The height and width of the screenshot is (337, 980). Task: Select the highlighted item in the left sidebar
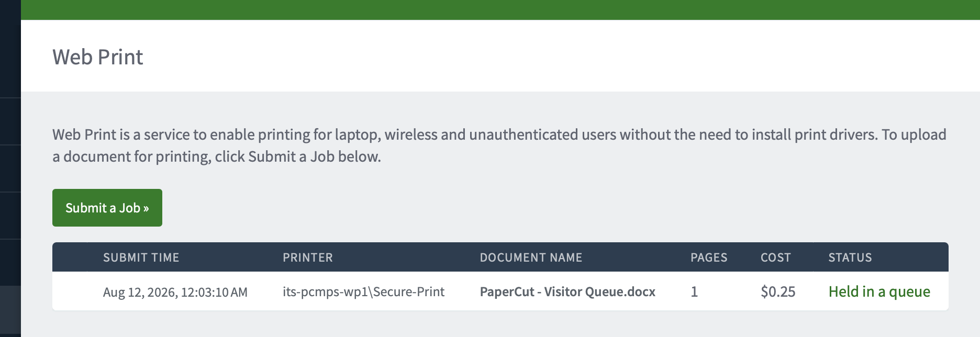[x=10, y=310]
